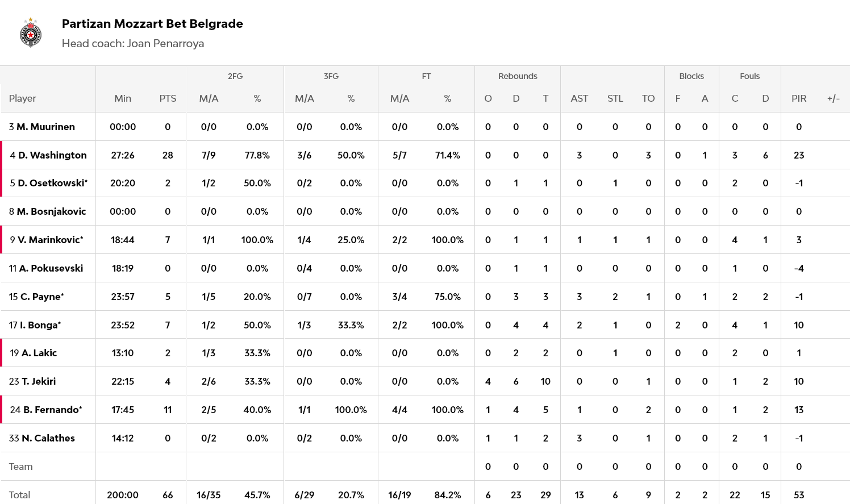
Task: Sort the table by PTS column
Action: point(168,98)
